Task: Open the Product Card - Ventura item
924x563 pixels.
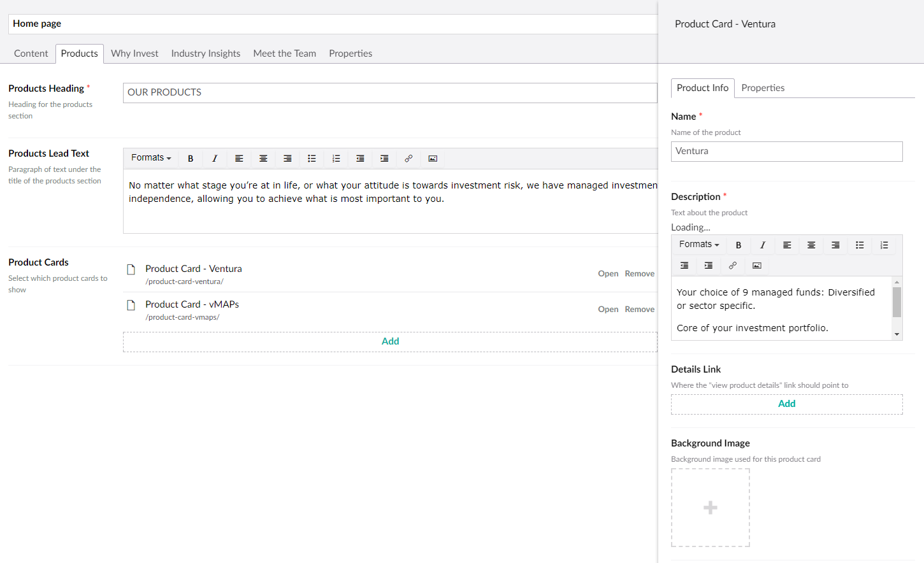Action: pos(608,274)
